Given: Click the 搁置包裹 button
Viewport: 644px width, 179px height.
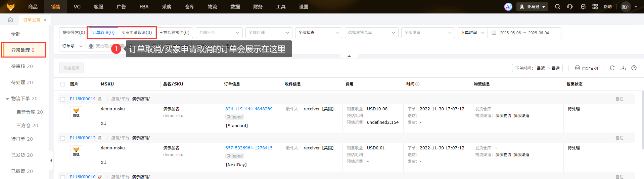Looking at the screenshot, I should 72,68.
